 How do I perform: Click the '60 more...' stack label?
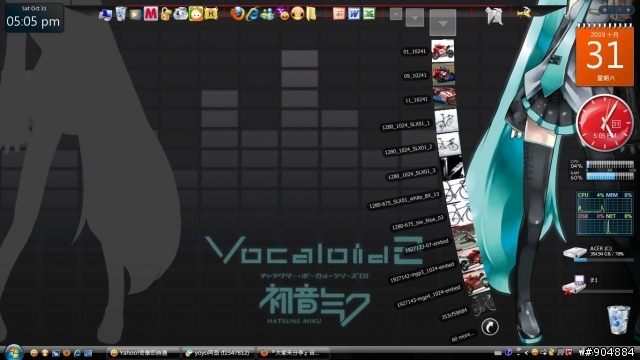click(x=462, y=336)
